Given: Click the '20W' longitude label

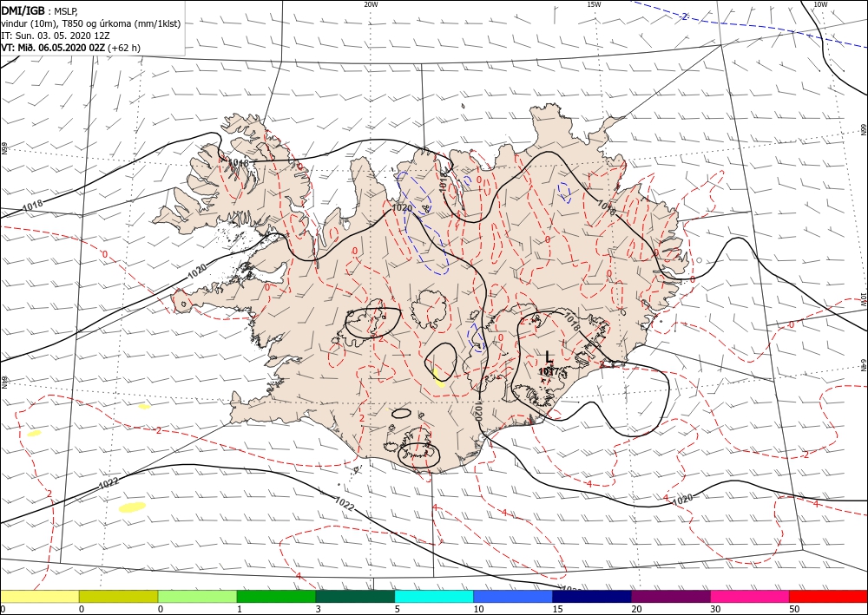Looking at the screenshot, I should 371,4.
